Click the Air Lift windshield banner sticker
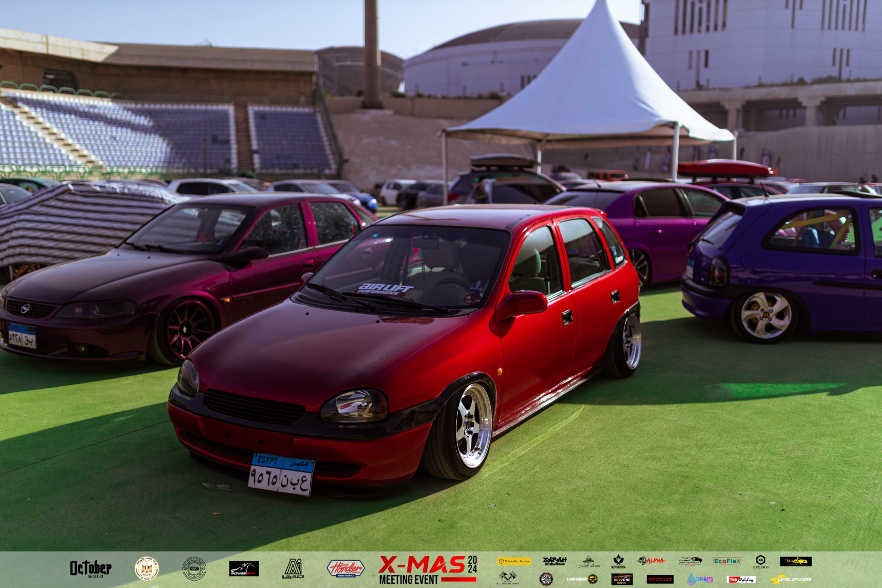 [385, 289]
